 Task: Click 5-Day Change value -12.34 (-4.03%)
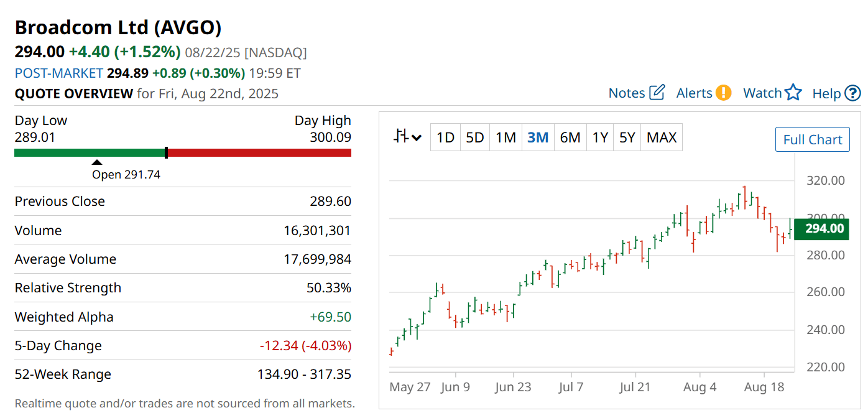point(305,346)
